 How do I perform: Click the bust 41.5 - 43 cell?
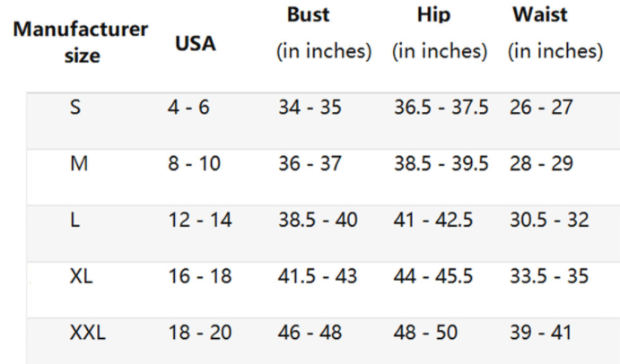click(318, 277)
